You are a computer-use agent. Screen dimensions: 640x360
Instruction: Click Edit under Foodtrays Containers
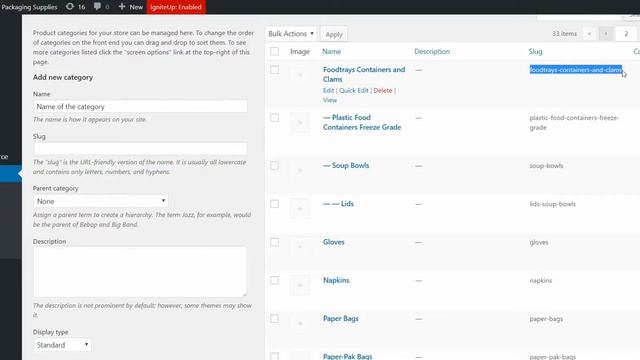(328, 90)
